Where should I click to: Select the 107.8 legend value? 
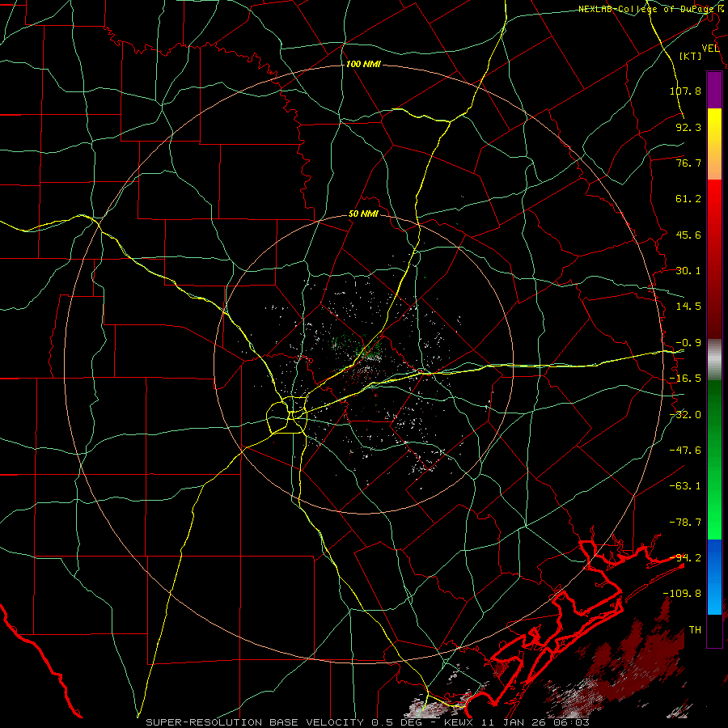pyautogui.click(x=685, y=91)
